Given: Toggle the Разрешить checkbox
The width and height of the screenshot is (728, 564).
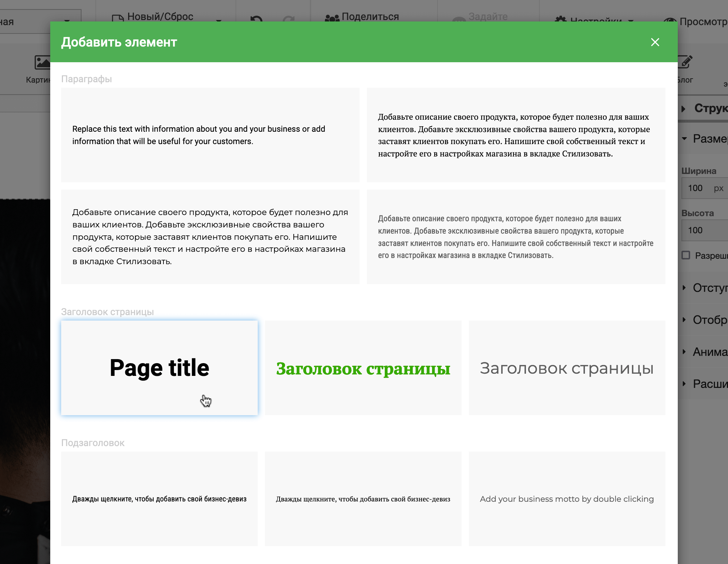Looking at the screenshot, I should 686,255.
